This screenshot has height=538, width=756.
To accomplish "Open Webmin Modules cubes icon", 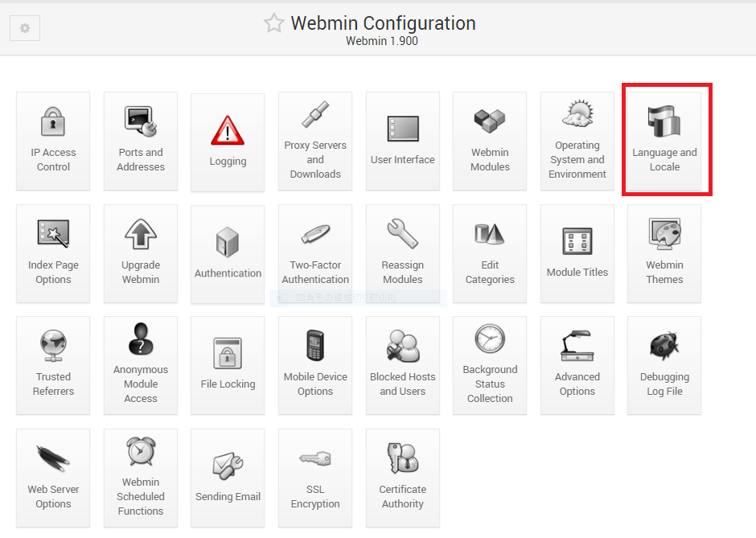I will click(490, 121).
